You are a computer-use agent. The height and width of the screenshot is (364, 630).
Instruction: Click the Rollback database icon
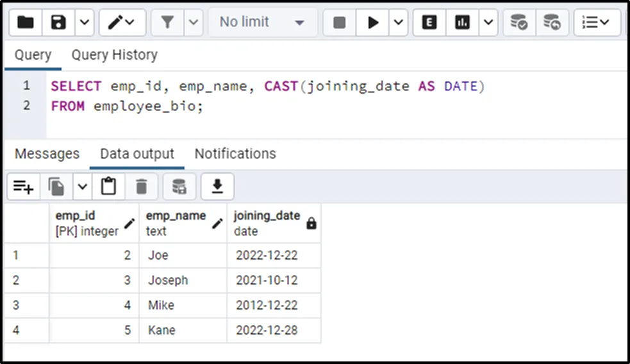coord(552,22)
